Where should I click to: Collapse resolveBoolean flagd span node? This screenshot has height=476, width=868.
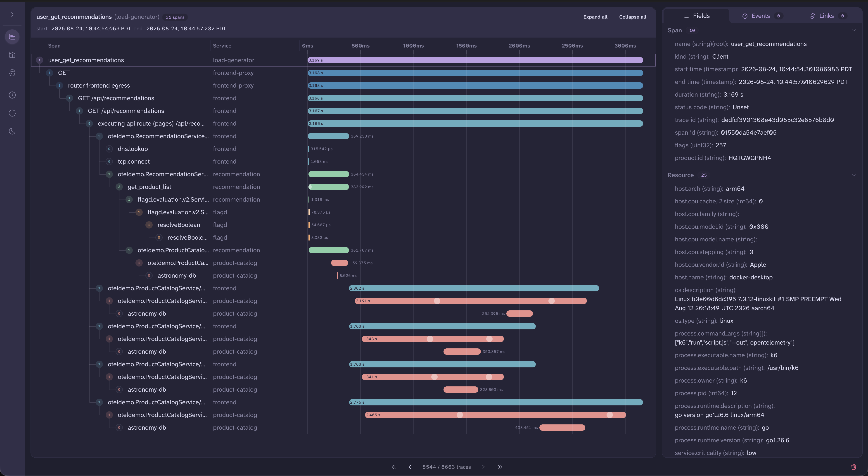pyautogui.click(x=149, y=225)
